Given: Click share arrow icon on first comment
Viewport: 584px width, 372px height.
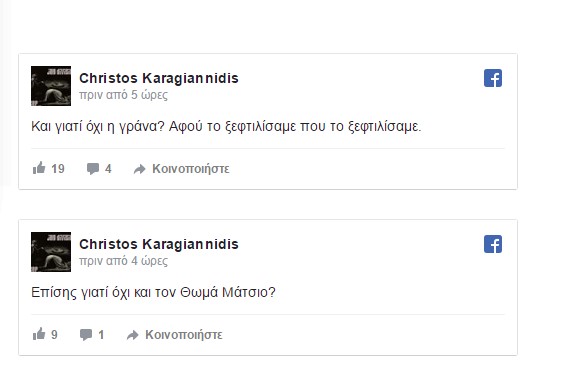Looking at the screenshot, I should point(140,169).
